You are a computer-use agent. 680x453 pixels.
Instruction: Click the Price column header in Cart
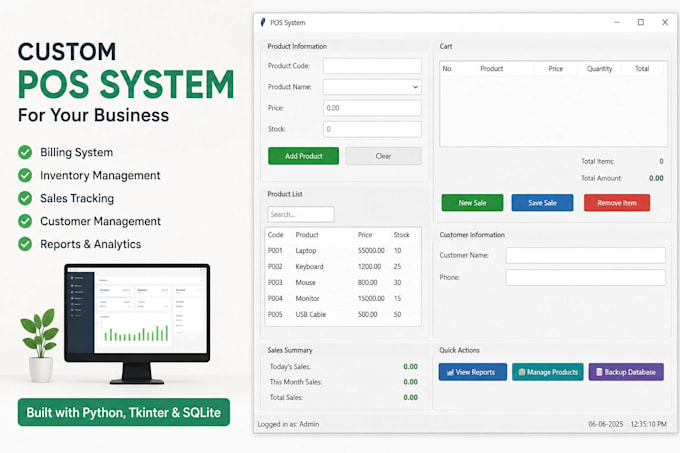(556, 68)
